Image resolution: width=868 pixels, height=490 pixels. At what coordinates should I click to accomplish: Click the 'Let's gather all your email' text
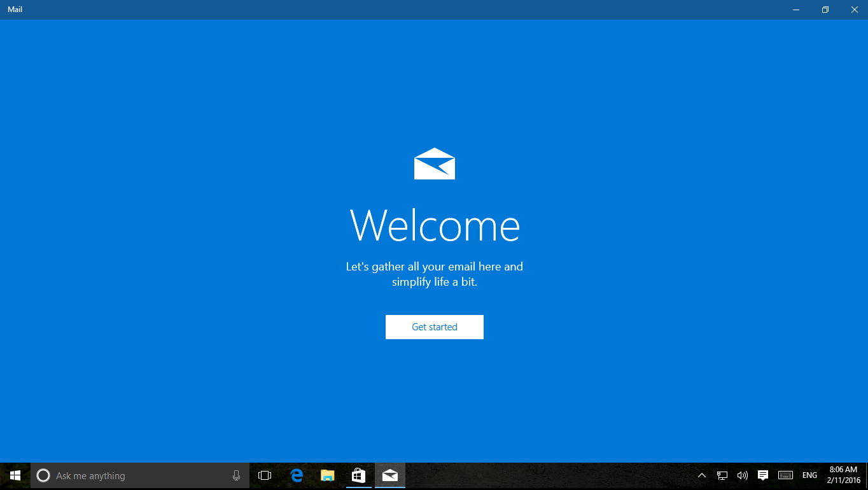click(435, 274)
